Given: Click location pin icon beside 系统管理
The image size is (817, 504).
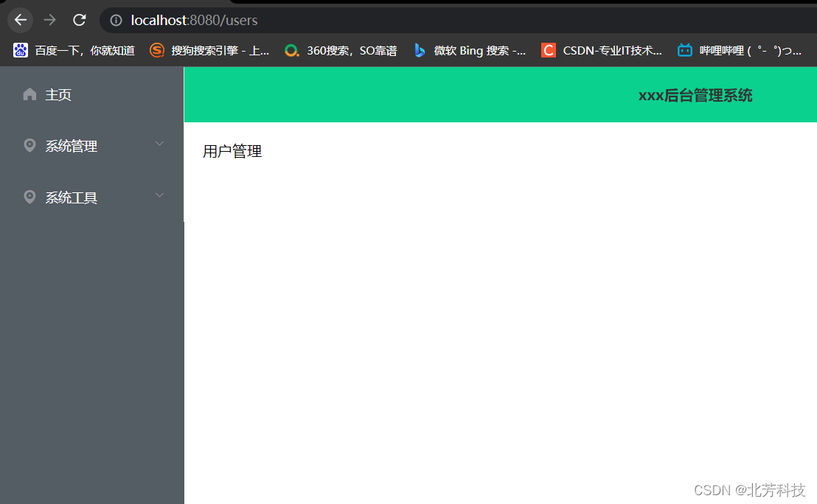Looking at the screenshot, I should pyautogui.click(x=29, y=145).
